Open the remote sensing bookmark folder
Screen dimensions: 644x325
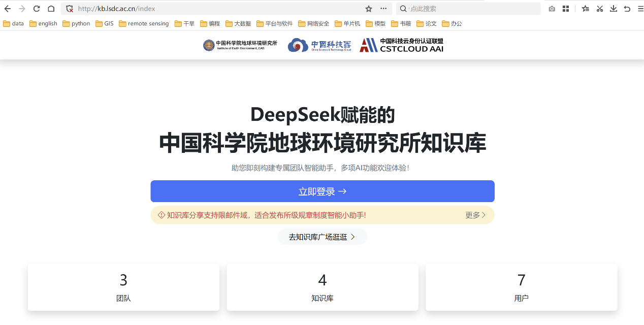point(144,23)
